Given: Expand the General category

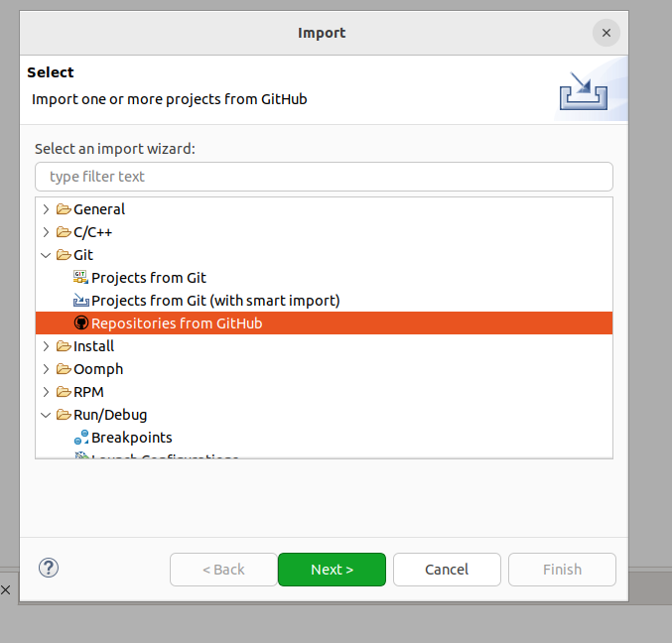Looking at the screenshot, I should [46, 209].
